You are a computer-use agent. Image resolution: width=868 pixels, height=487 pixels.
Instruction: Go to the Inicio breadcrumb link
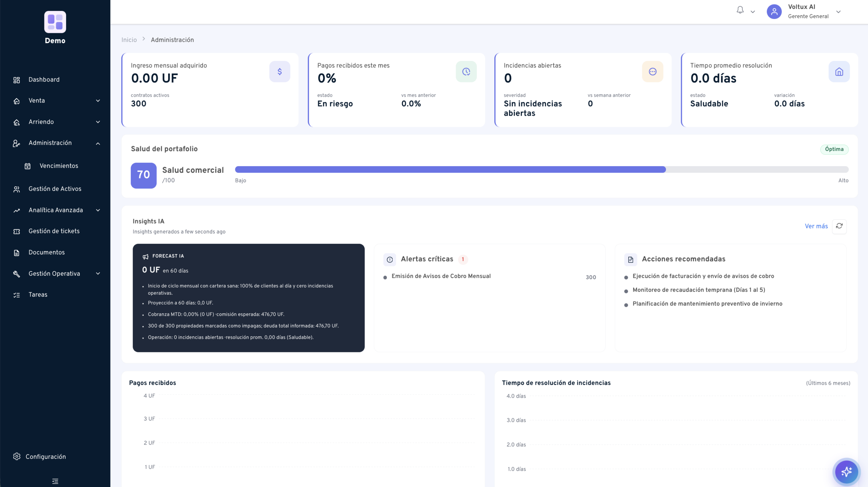pos(129,40)
